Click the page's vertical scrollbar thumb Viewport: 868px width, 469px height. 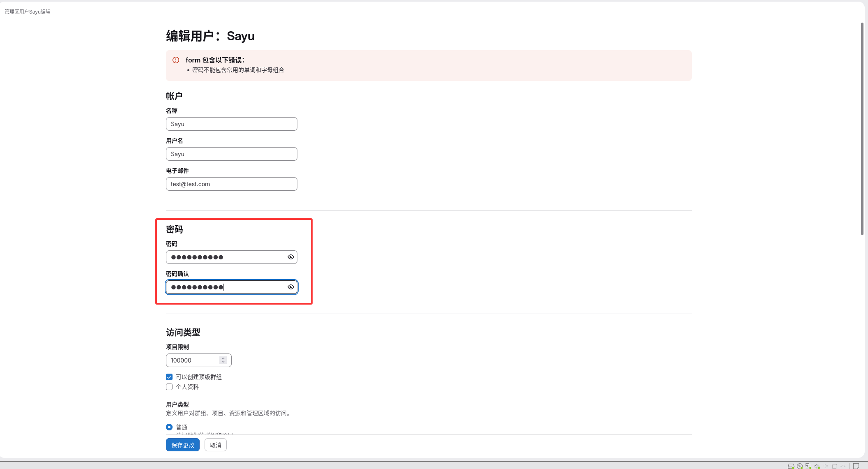(x=862, y=128)
